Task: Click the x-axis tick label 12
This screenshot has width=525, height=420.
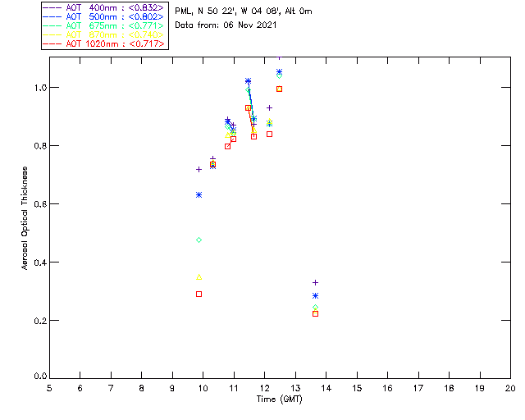Action: pos(264,388)
